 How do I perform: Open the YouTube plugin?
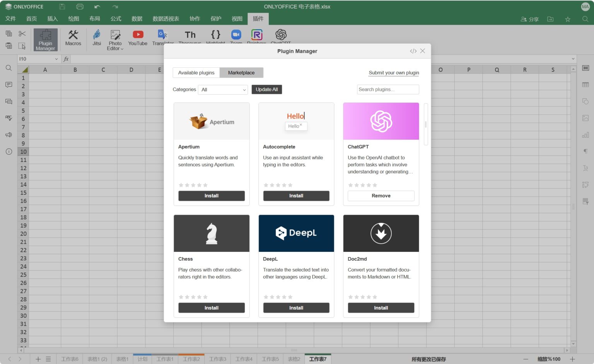138,38
